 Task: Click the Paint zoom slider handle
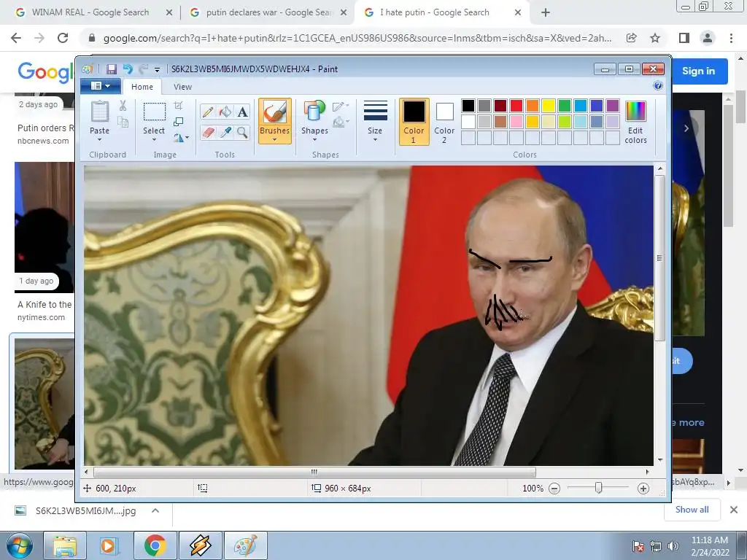tap(598, 488)
